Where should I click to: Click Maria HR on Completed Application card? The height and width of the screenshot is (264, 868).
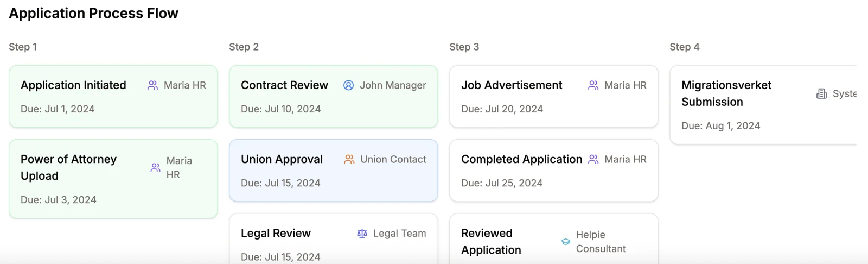click(626, 159)
